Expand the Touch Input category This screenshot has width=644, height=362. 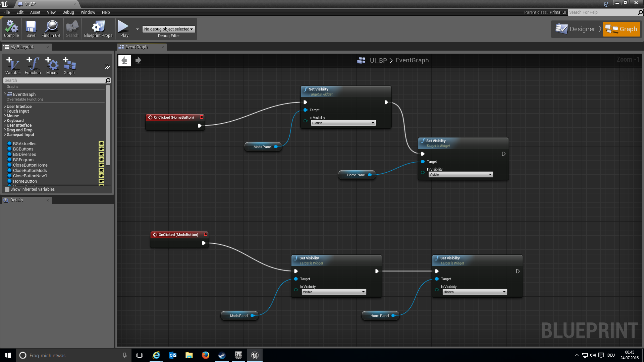(5, 111)
